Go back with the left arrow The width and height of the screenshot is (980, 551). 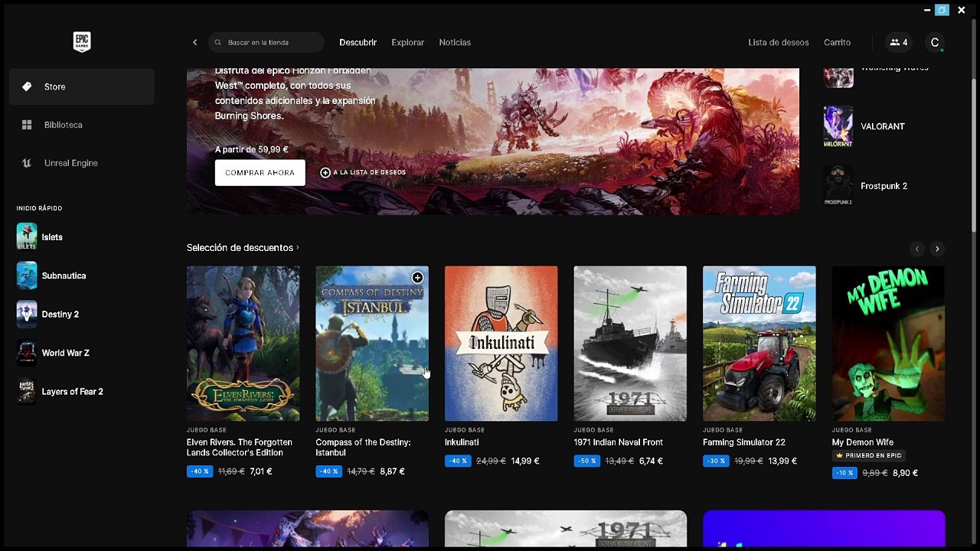pos(194,42)
